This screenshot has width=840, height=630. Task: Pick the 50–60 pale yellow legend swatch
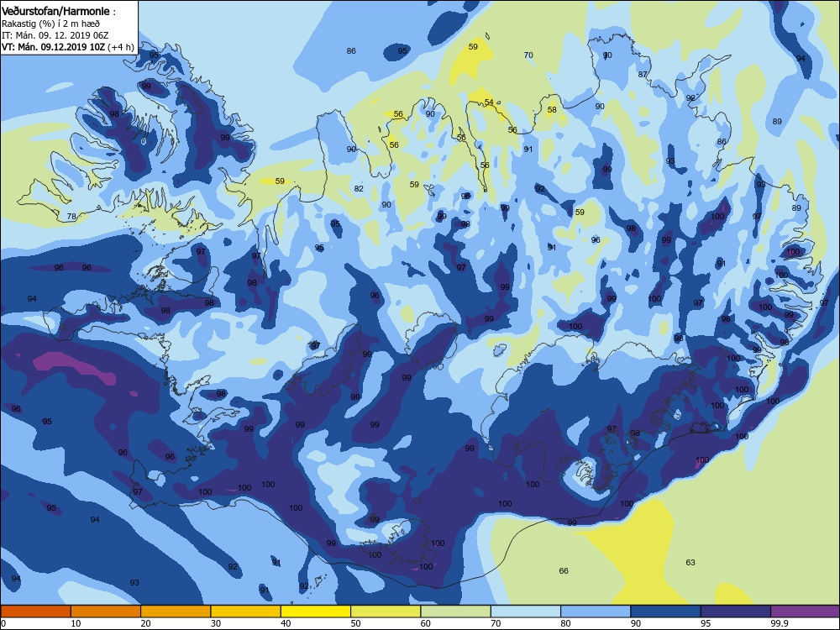[x=386, y=612]
